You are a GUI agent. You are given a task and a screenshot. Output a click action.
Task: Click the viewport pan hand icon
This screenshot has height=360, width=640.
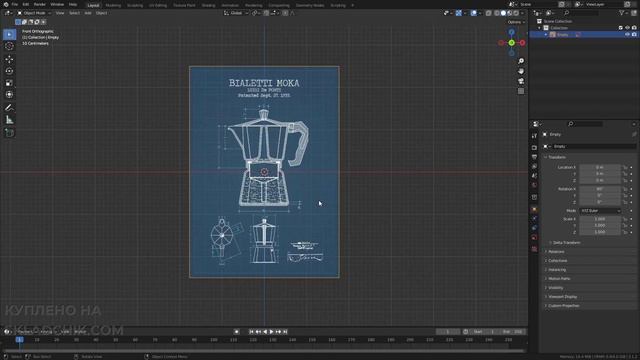[x=521, y=71]
